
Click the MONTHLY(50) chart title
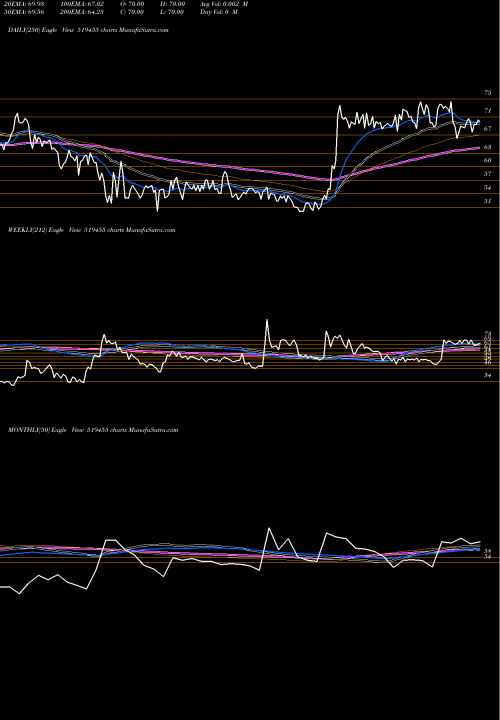click(93, 430)
